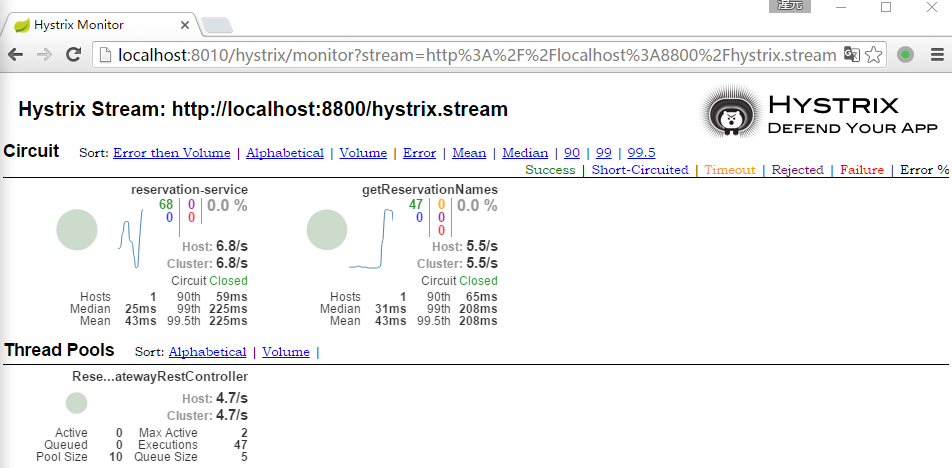Screen dimensions: 952x468
Task: Click the Timeout legend label
Action: tap(730, 170)
